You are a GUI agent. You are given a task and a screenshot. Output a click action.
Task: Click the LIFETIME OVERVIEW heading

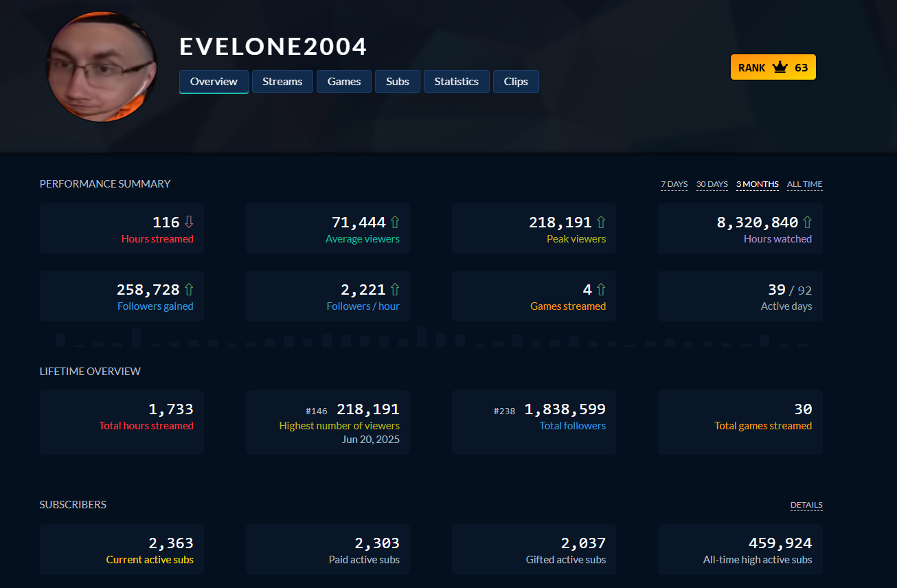pyautogui.click(x=90, y=371)
